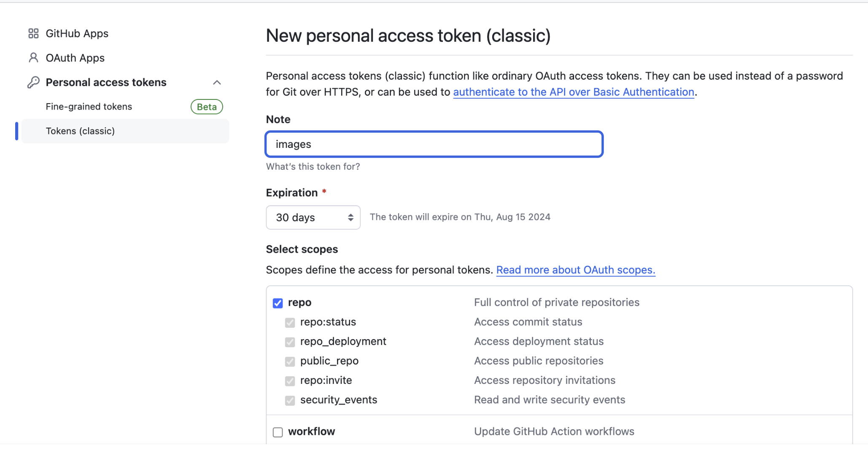Uncheck the repo scope checkbox

tap(278, 303)
